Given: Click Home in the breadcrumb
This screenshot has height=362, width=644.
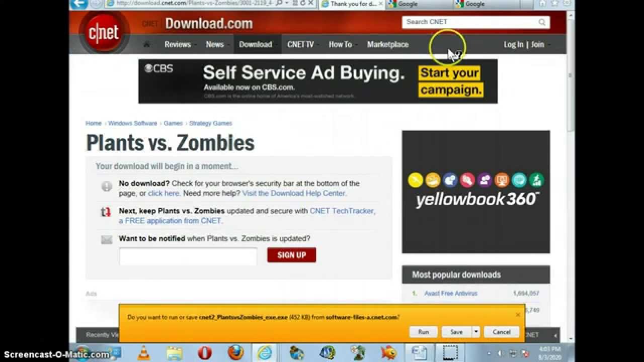Looking at the screenshot, I should (94, 123).
